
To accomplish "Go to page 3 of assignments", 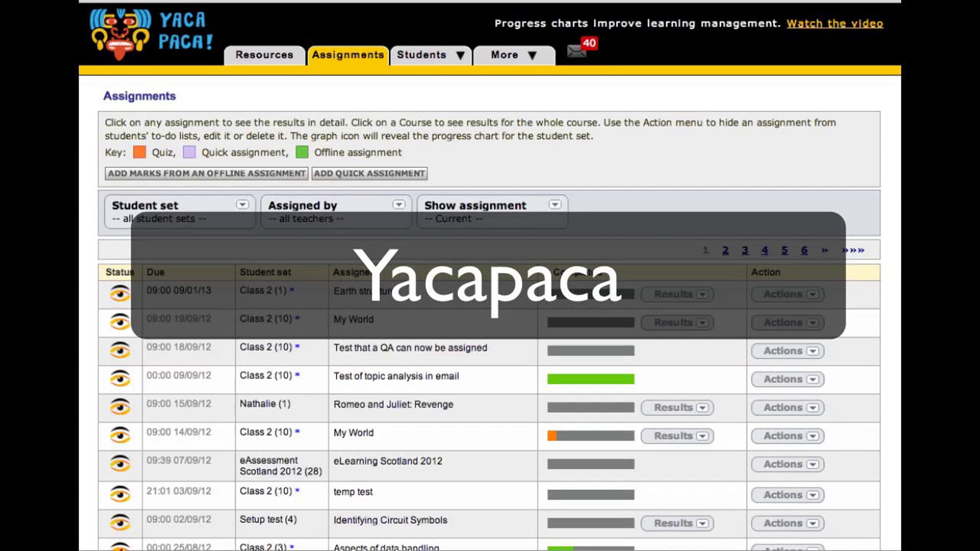I will pos(745,250).
